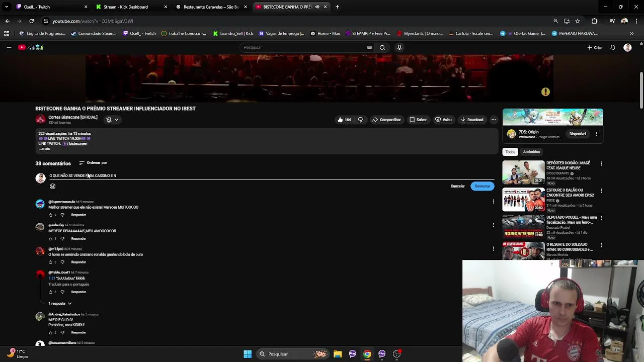Click Disponível on the 7DS: Origin ad

point(578,134)
